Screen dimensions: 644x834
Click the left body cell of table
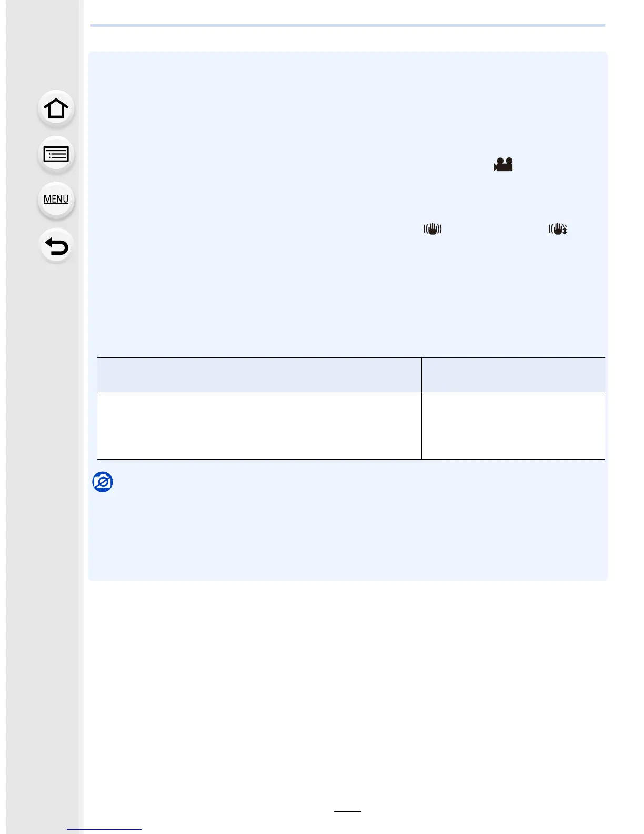point(259,425)
